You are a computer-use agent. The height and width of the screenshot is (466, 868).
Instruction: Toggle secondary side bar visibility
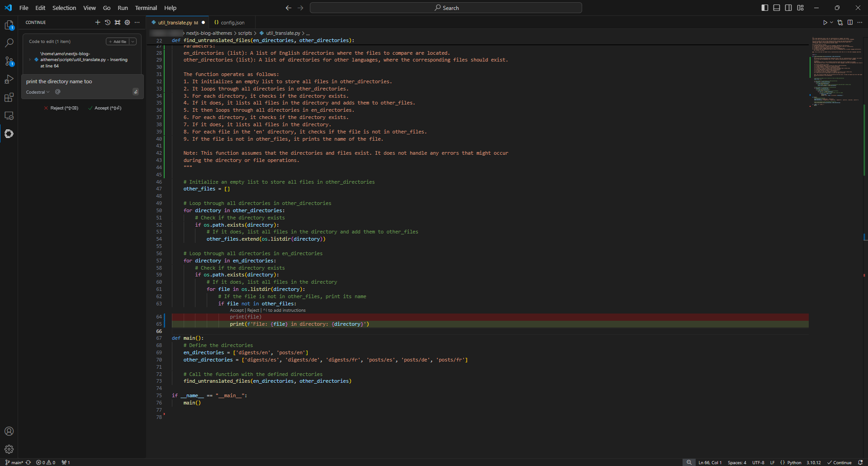pyautogui.click(x=788, y=8)
